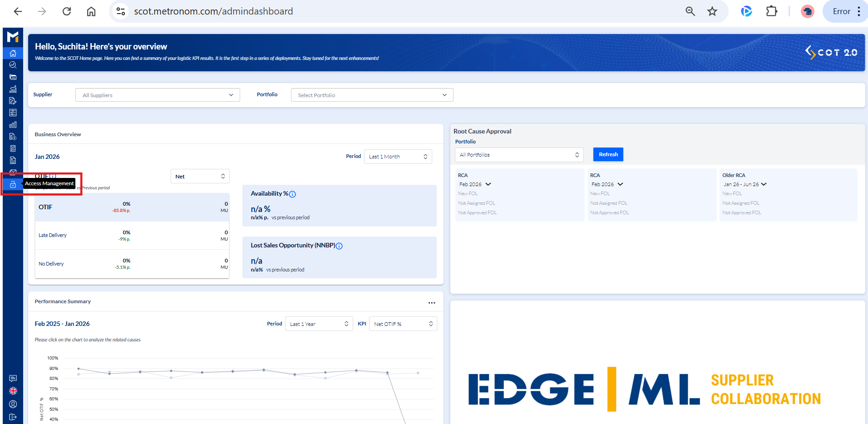The height and width of the screenshot is (424, 868).
Task: Open the browser profile avatar
Action: pos(807,11)
